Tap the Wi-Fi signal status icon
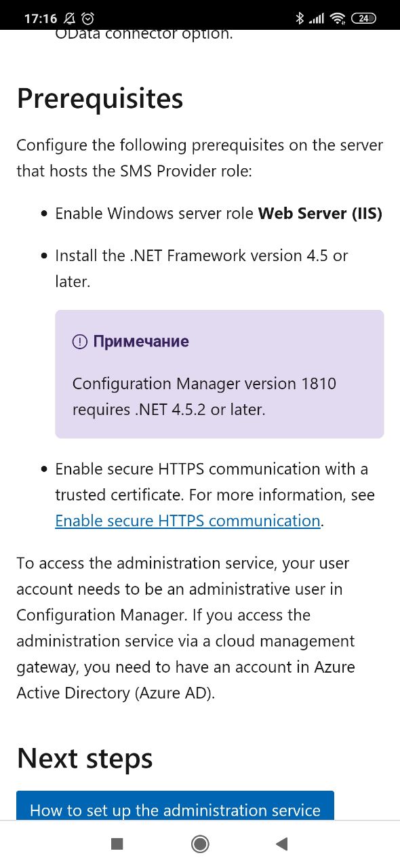This screenshot has width=400, height=868. (x=338, y=18)
